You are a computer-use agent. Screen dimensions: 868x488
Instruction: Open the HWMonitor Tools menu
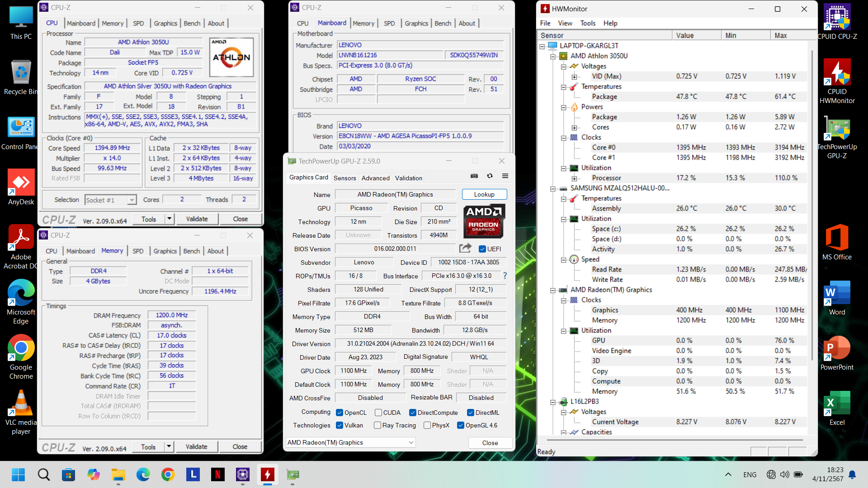tap(588, 23)
